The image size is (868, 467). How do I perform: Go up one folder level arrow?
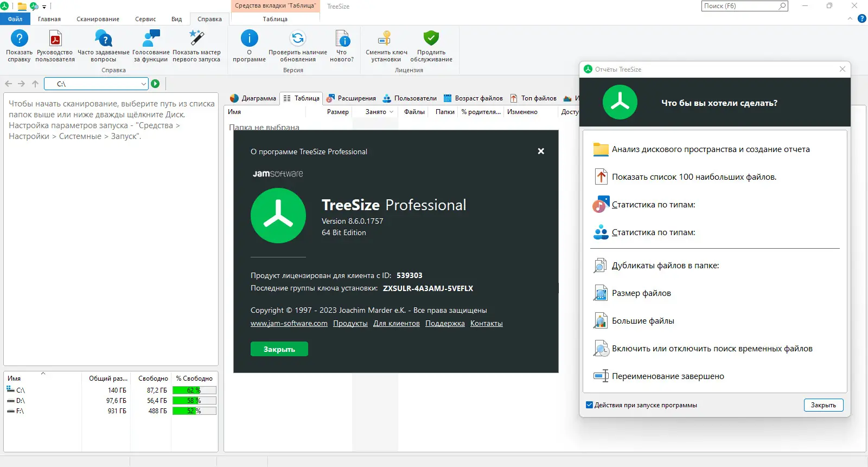(x=35, y=84)
